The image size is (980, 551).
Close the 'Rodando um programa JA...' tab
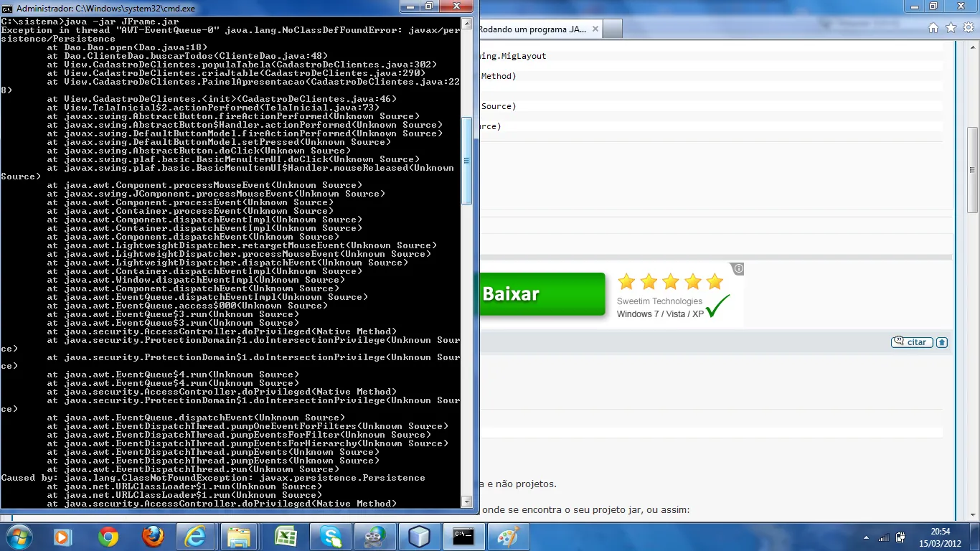[x=596, y=29]
